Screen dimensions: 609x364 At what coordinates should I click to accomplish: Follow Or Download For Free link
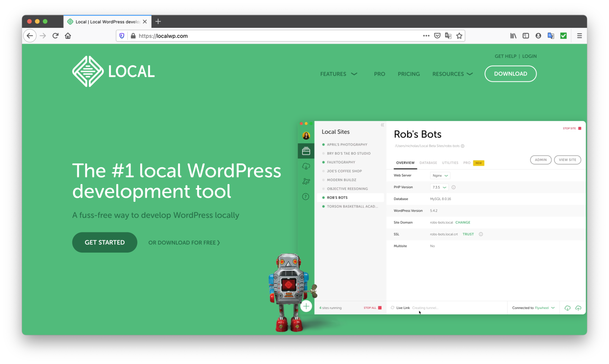click(184, 243)
